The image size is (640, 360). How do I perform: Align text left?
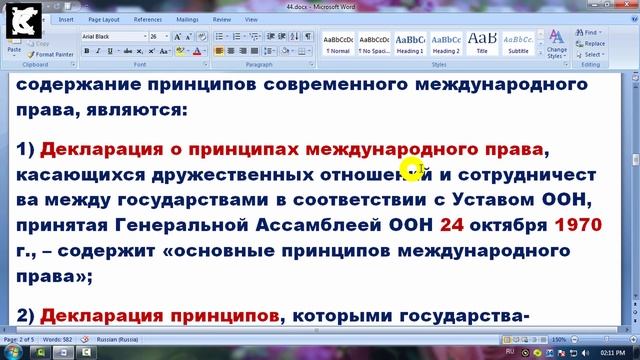[x=219, y=51]
